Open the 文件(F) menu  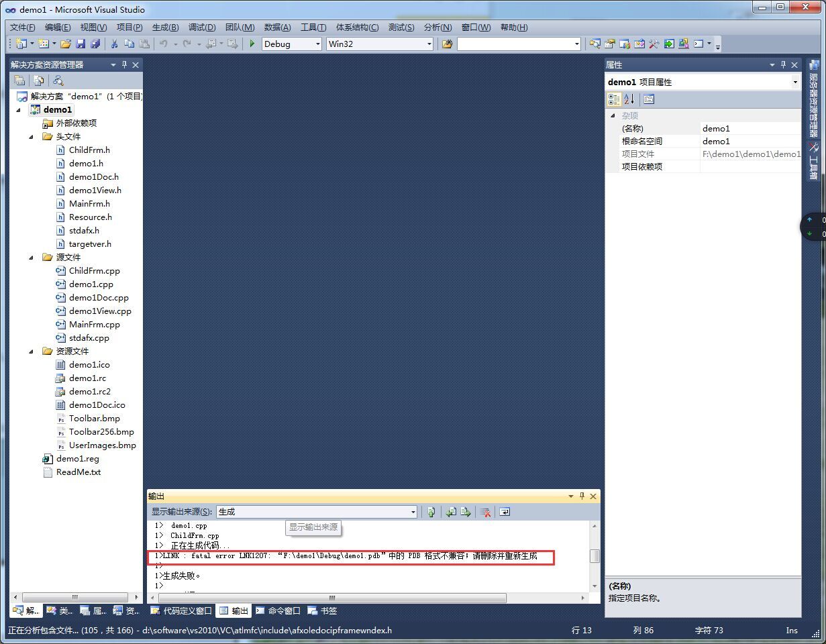[x=23, y=28]
